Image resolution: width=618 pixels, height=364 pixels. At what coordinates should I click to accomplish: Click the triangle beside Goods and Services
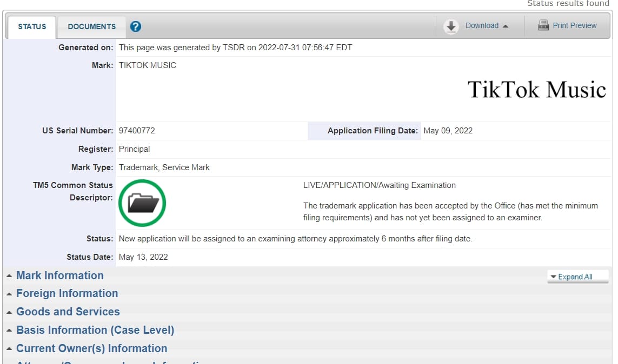[x=9, y=312]
